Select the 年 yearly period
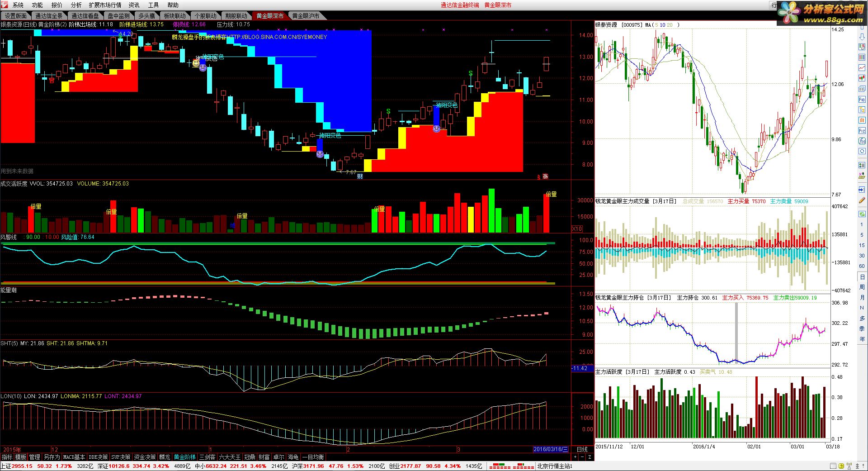The height and width of the screenshot is (471, 868). pyautogui.click(x=862, y=339)
